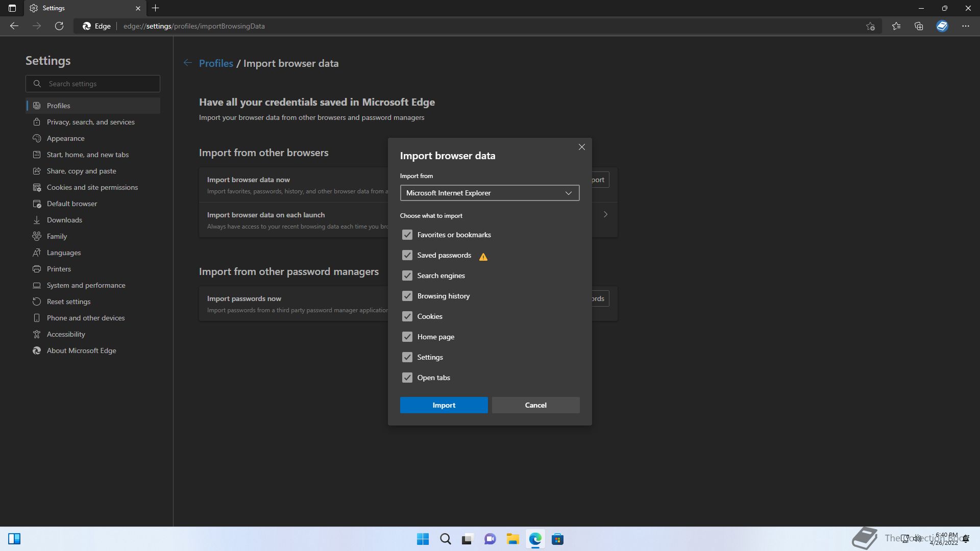
Task: Open the Import from dropdown
Action: [489, 193]
